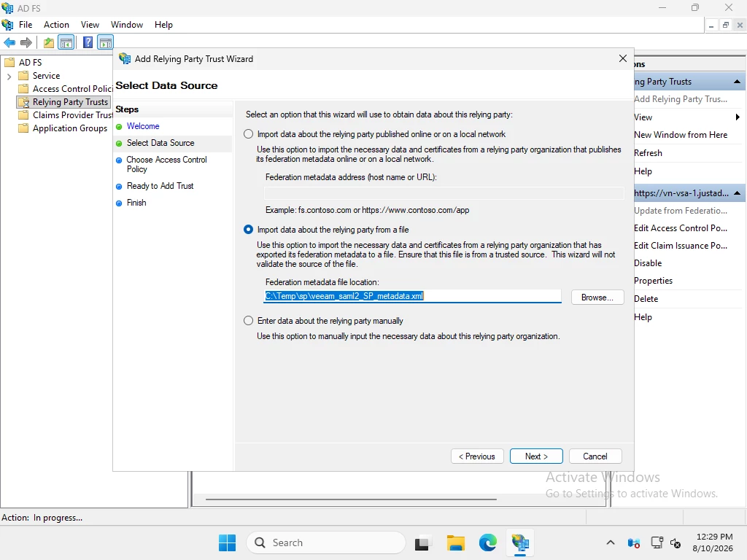Screen dimensions: 747x560
Task: Click Properties in the Actions pane
Action: 653,281
